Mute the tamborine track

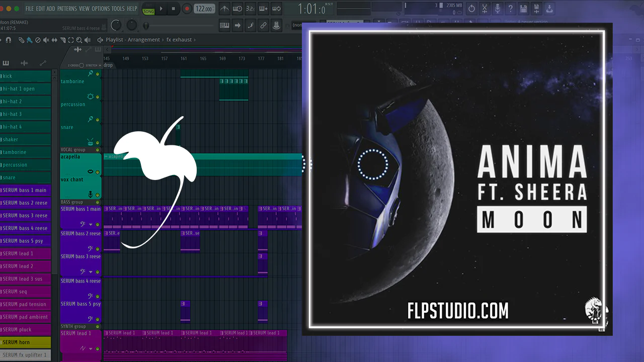[x=98, y=97]
